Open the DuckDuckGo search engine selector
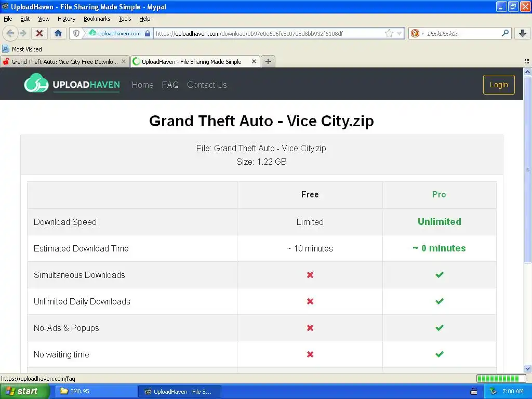The width and height of the screenshot is (532, 399). click(417, 33)
